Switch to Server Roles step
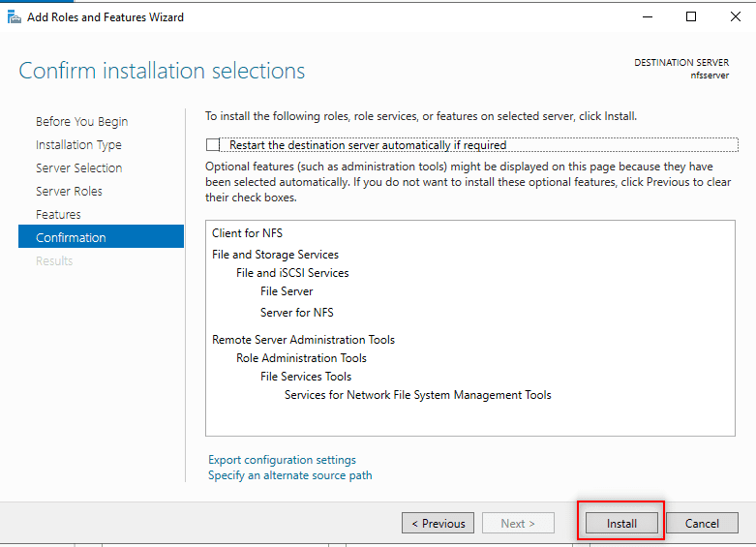 [x=69, y=192]
